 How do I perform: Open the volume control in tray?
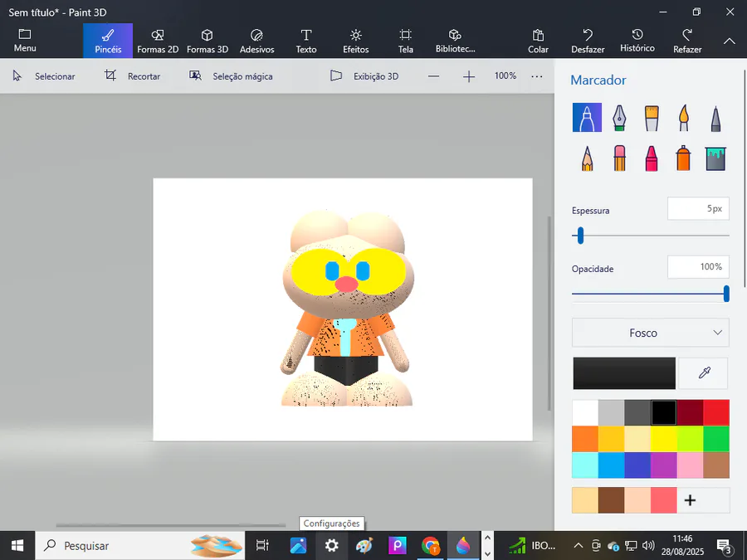(x=648, y=546)
